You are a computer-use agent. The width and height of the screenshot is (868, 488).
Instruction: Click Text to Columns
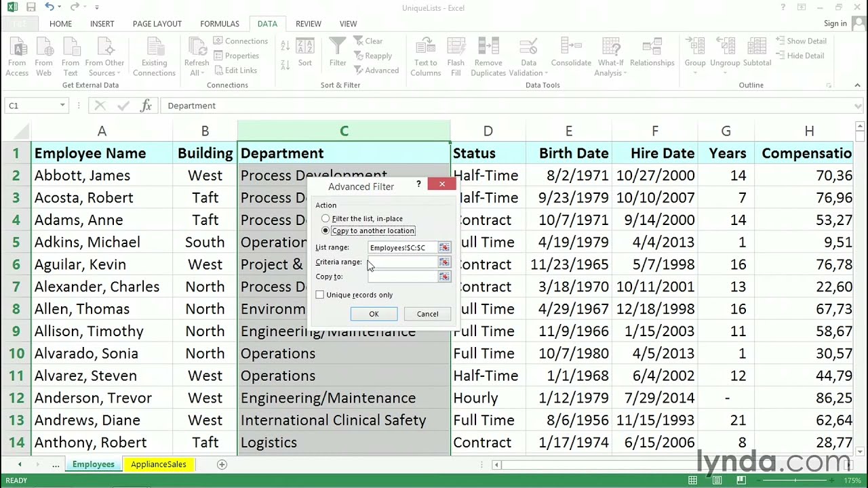pos(426,57)
